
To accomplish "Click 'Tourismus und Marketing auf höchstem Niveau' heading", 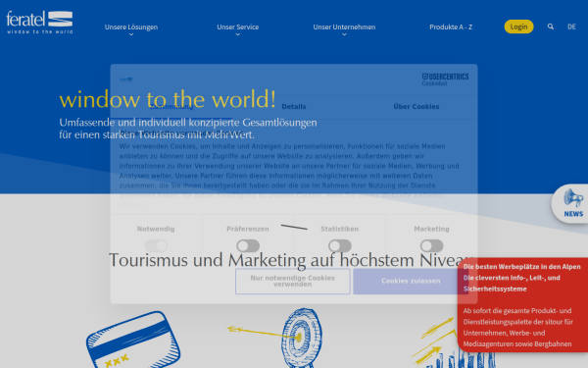I will [291, 260].
